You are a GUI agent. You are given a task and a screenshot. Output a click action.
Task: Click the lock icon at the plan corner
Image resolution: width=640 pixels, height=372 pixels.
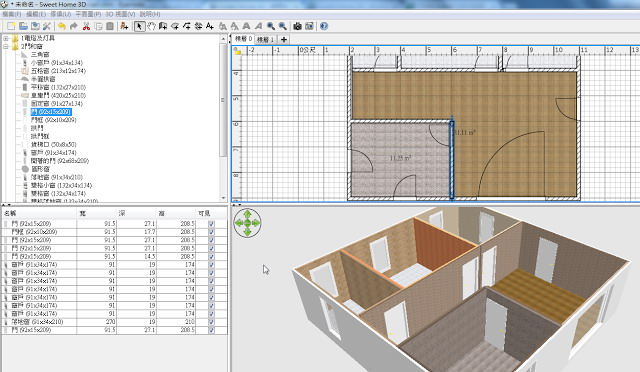(237, 51)
